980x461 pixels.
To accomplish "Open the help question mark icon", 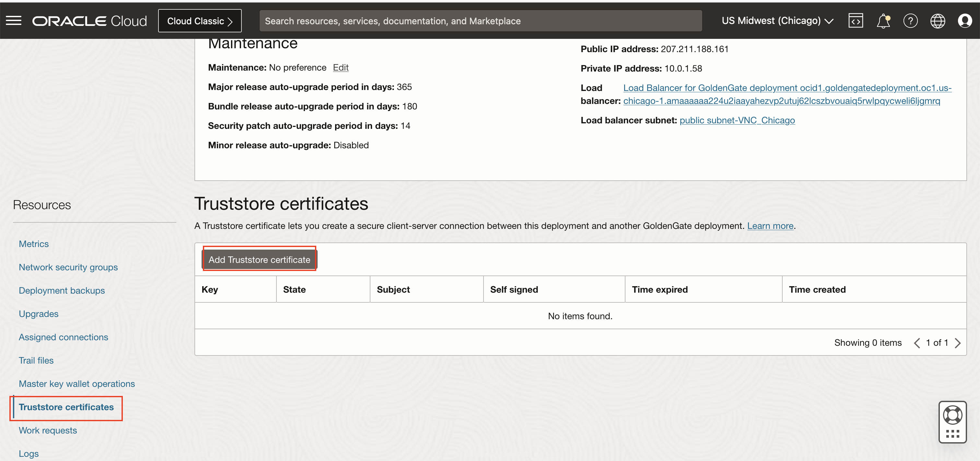I will 910,21.
